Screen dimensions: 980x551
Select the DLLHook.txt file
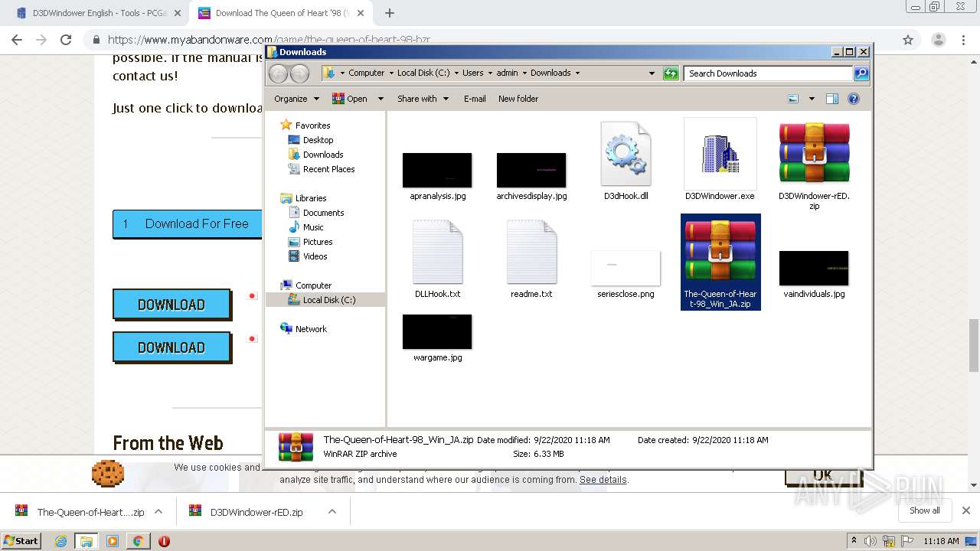click(437, 253)
